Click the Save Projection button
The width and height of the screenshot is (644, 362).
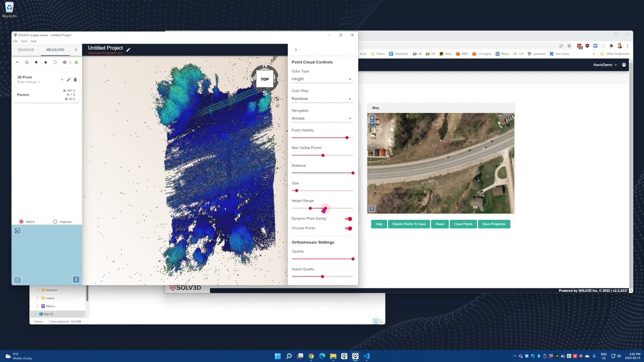[494, 224]
